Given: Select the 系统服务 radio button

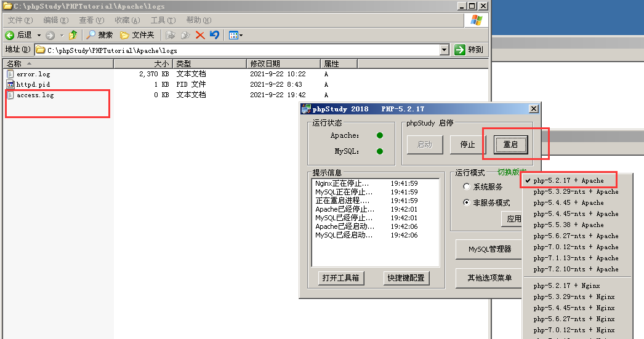Looking at the screenshot, I should click(x=467, y=187).
